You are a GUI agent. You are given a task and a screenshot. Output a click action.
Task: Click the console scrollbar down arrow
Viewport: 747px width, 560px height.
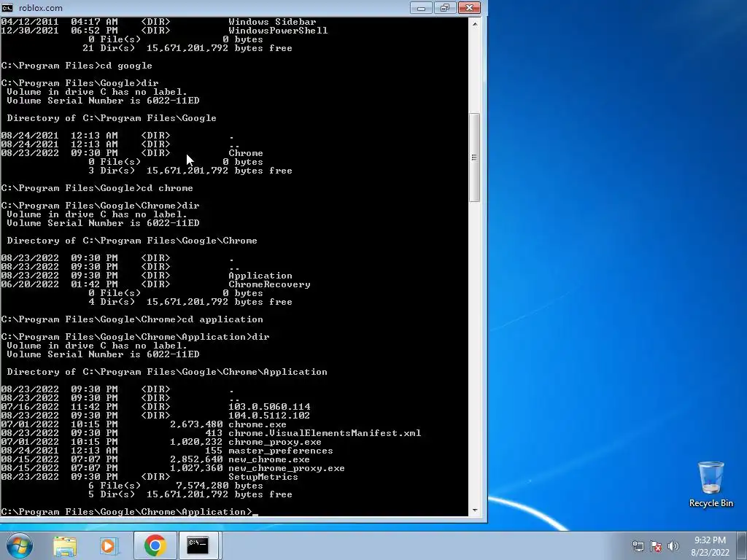click(x=474, y=510)
